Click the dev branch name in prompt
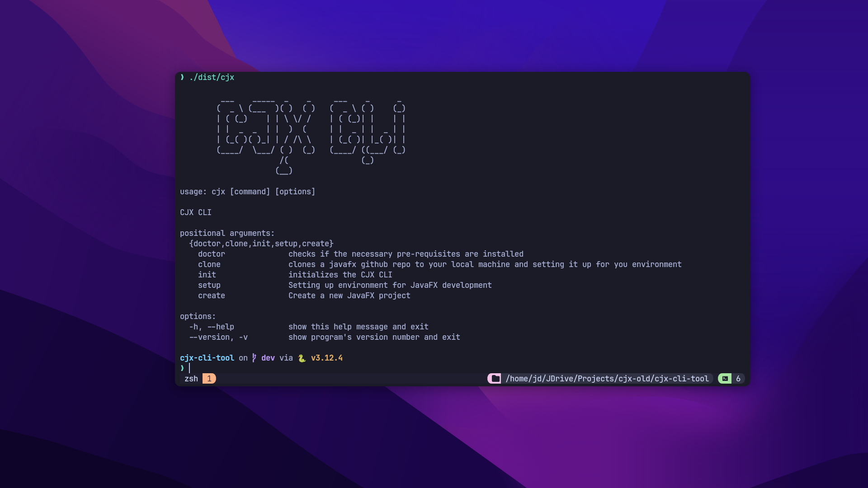 [x=268, y=358]
